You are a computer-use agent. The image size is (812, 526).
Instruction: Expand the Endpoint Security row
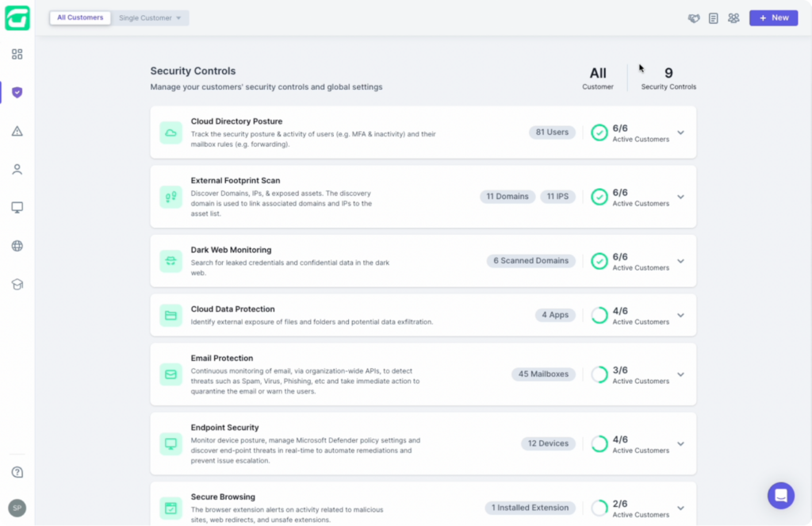point(680,443)
